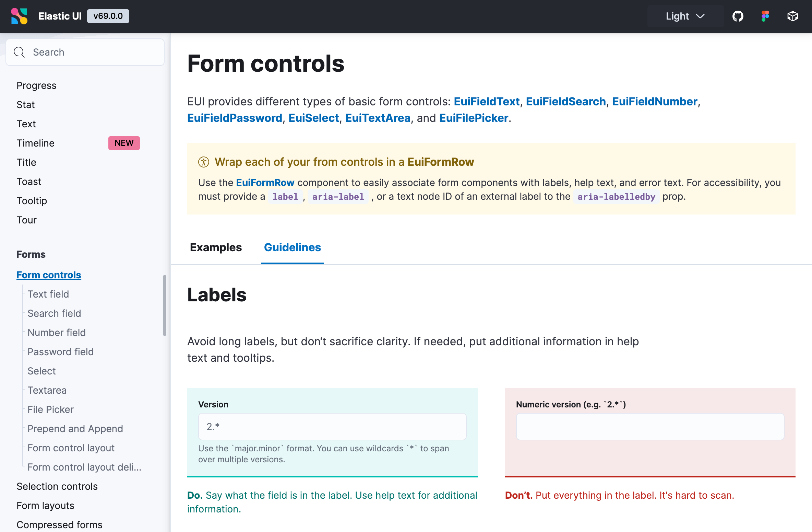Click EuiFormRow link in callout heading
This screenshot has width=812, height=532.
441,162
